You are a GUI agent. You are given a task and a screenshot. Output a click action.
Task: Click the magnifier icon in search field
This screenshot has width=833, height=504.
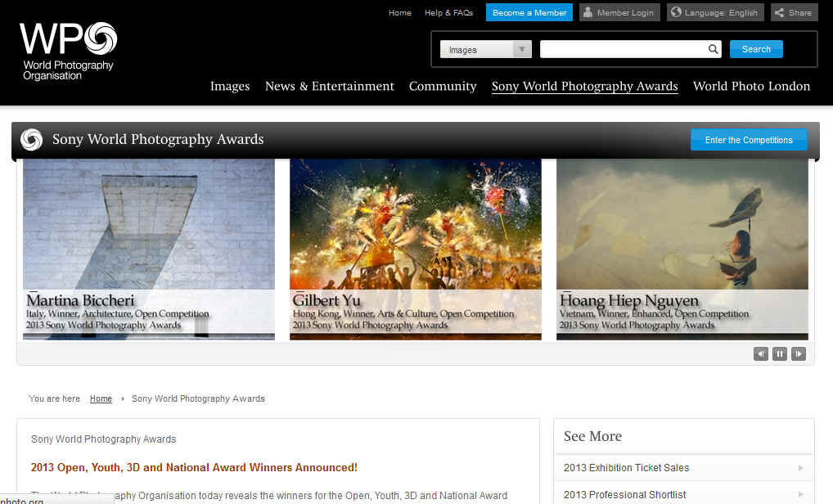click(x=713, y=49)
